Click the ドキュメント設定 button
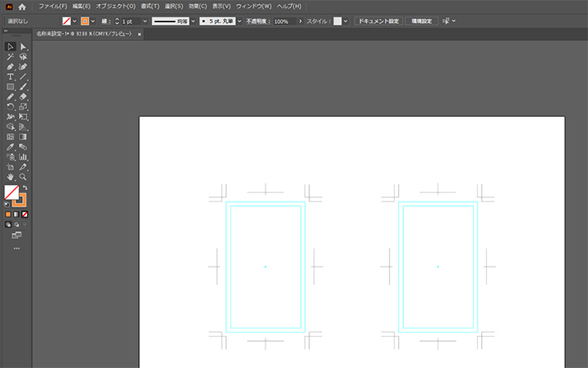 [x=378, y=21]
